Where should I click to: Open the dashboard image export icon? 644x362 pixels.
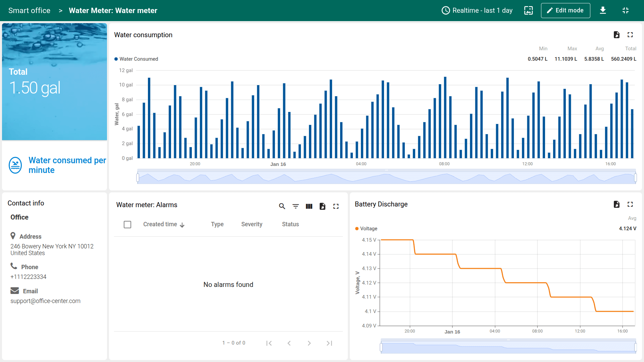click(528, 10)
